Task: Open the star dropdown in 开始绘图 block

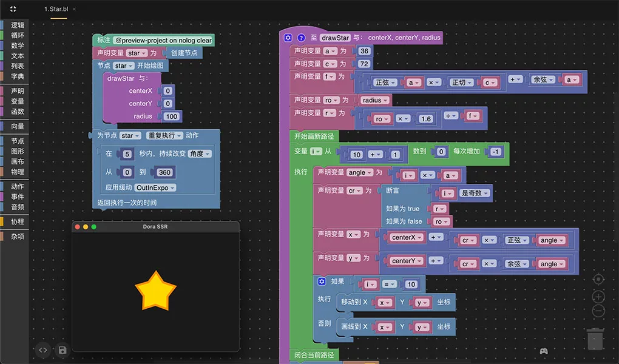Action: coord(124,66)
